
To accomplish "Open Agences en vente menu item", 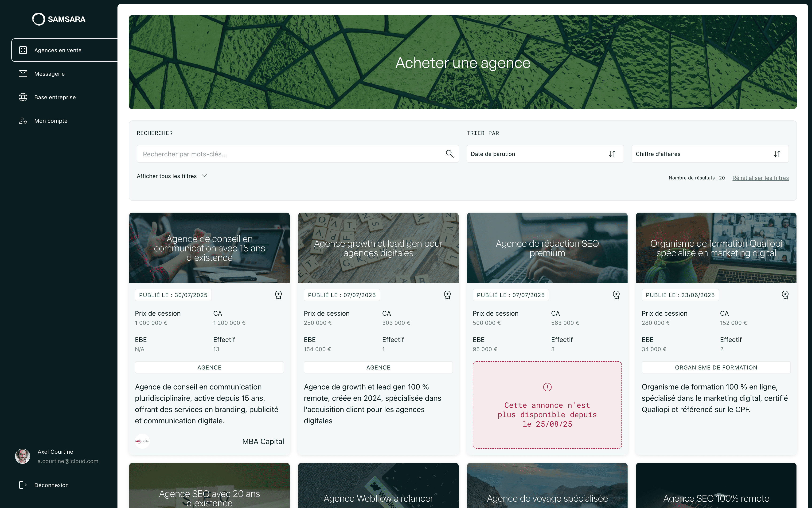I will 64,50.
